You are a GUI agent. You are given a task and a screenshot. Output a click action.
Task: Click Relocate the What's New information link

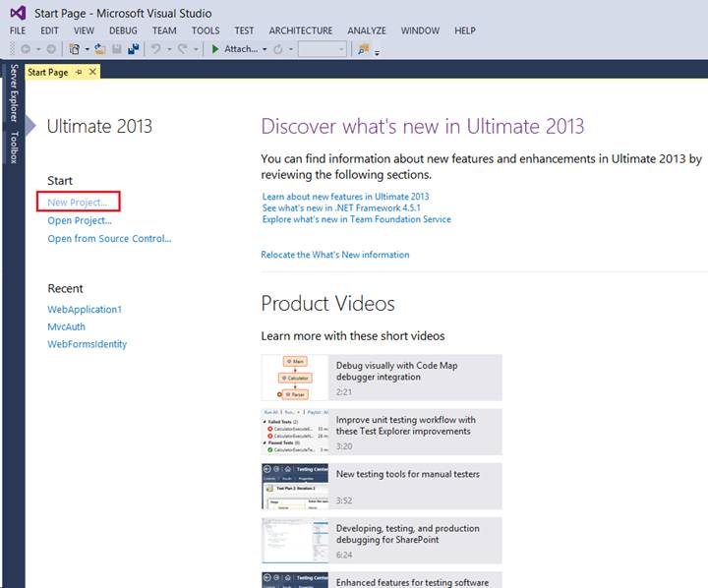[x=334, y=255]
